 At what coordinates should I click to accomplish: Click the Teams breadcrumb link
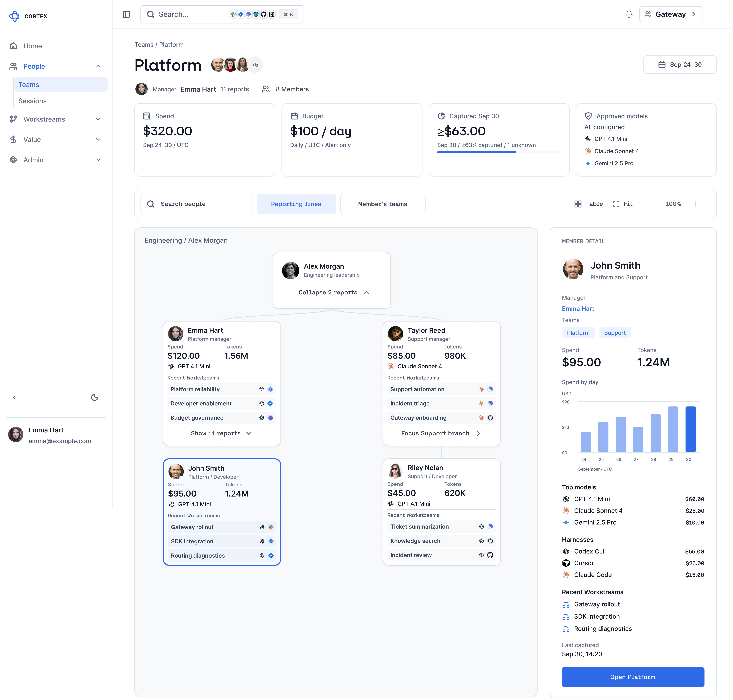point(144,45)
